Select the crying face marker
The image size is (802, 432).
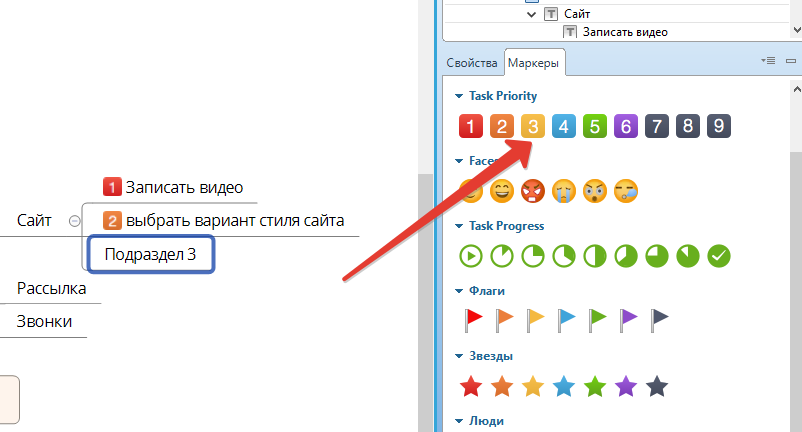click(x=564, y=190)
